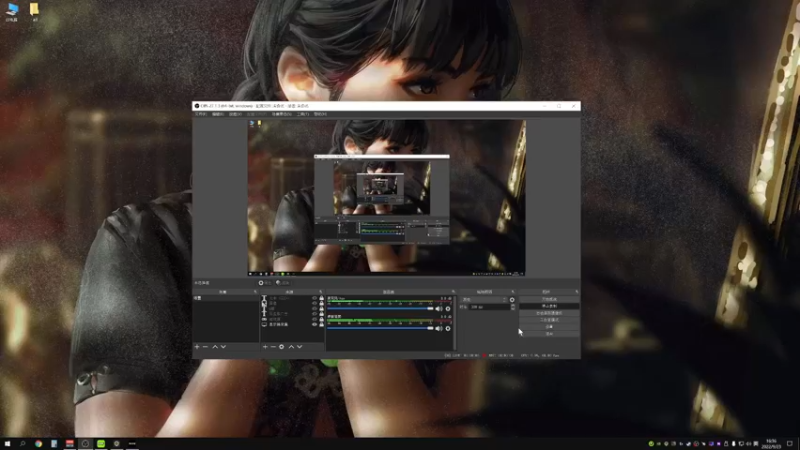Image resolution: width=800 pixels, height=450 pixels.
Task: Click Desktop Audio volume slider
Action: coord(380,329)
